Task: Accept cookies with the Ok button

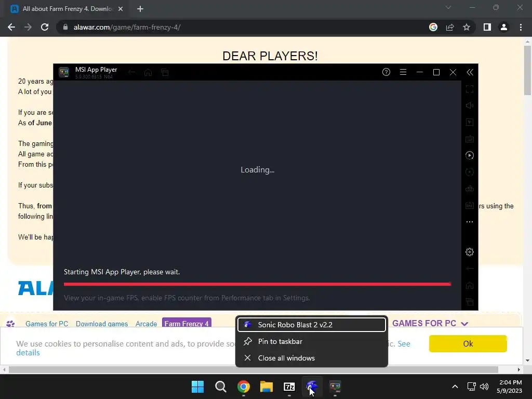Action: click(x=468, y=344)
